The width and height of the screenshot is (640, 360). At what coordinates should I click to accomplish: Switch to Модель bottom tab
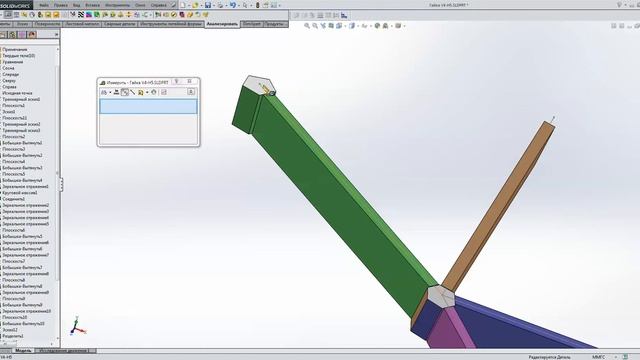tap(23, 351)
